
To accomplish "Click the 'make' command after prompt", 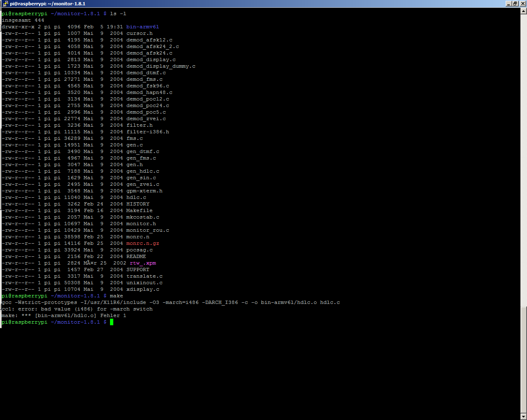I will [x=116, y=296].
